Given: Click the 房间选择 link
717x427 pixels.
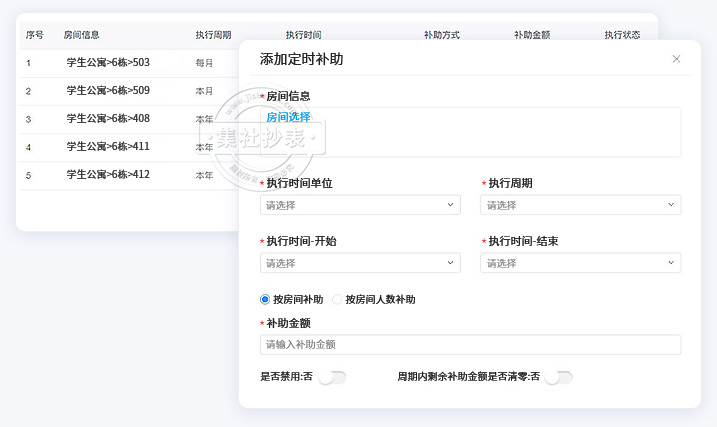Looking at the screenshot, I should click(x=288, y=117).
